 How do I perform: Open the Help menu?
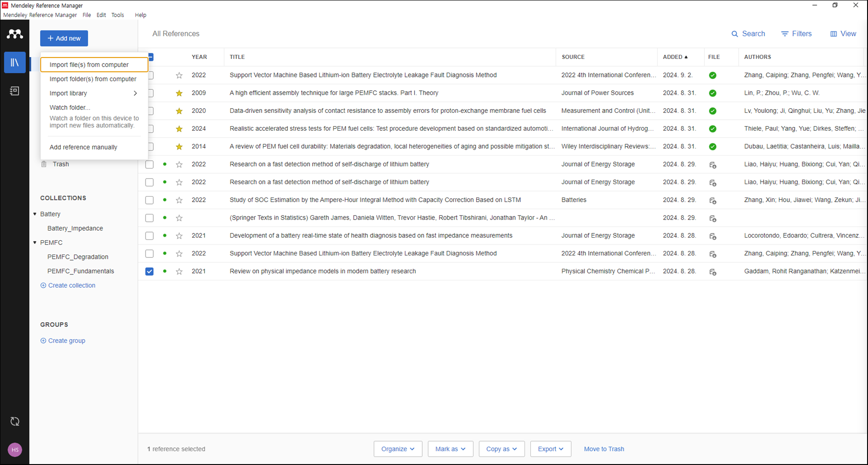140,15
